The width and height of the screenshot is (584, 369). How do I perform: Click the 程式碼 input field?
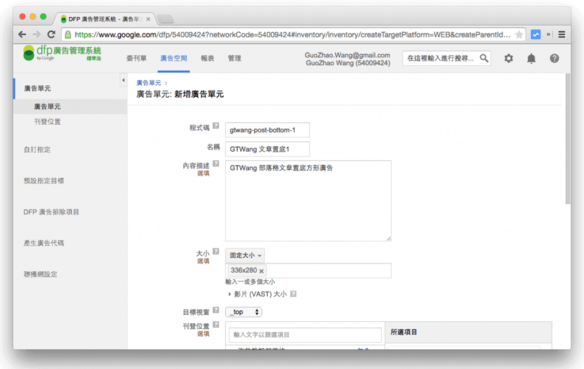(x=267, y=130)
